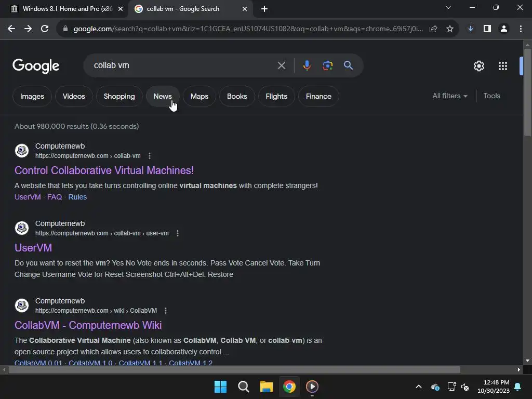The height and width of the screenshot is (399, 532).
Task: Open Windows Start menu
Action: 220,387
